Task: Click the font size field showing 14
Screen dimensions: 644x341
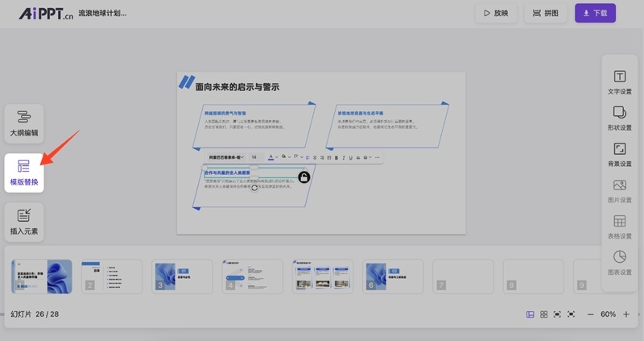Action: 254,157
